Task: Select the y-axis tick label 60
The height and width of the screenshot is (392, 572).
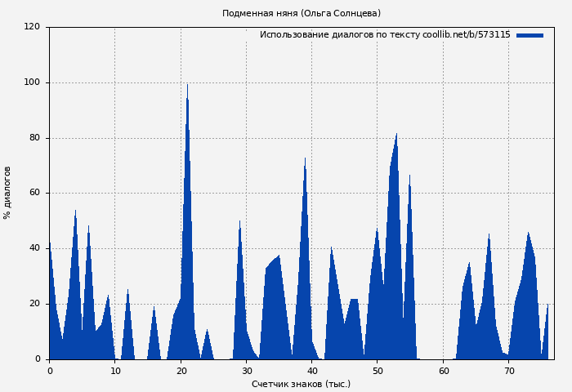Action: coord(34,194)
